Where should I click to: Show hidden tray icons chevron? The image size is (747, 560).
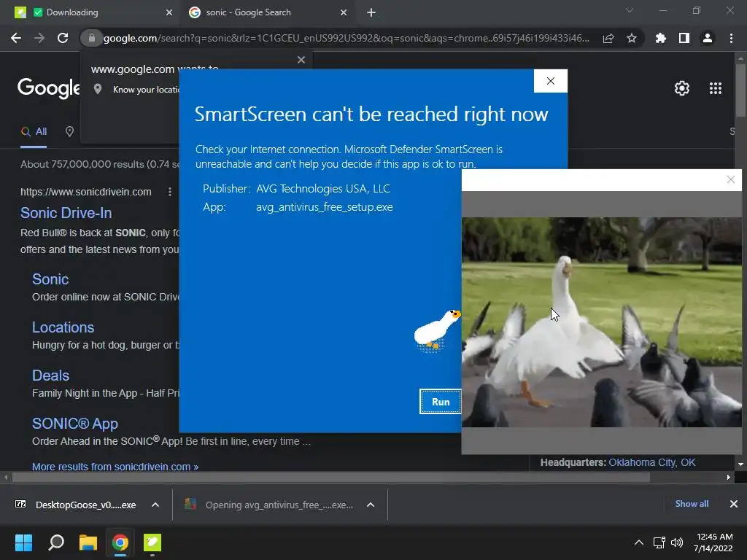pos(639,542)
